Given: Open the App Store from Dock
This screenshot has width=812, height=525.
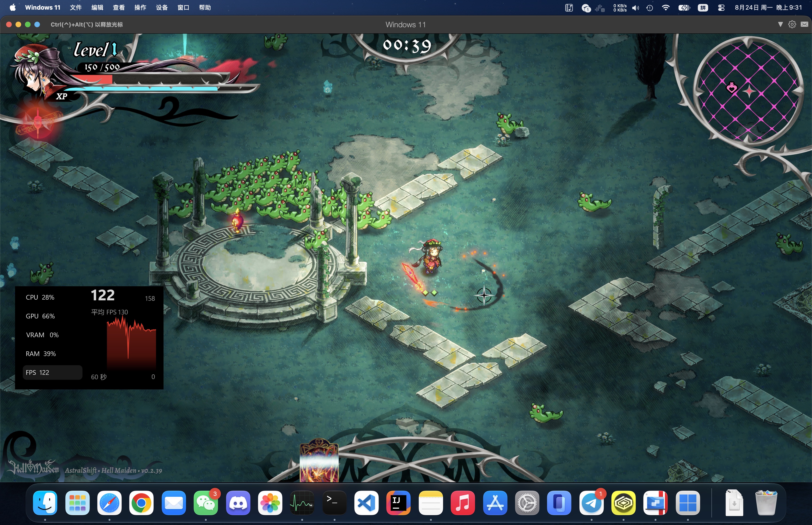Looking at the screenshot, I should coord(495,502).
